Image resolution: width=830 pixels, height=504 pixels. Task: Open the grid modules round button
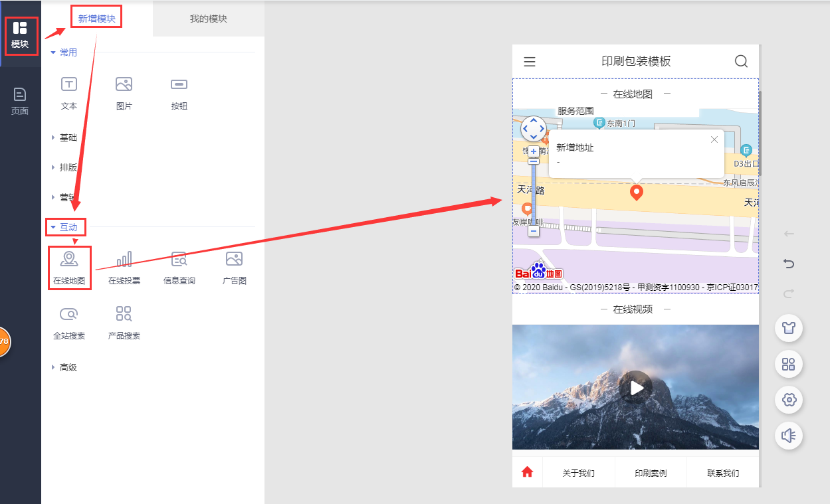pyautogui.click(x=789, y=364)
